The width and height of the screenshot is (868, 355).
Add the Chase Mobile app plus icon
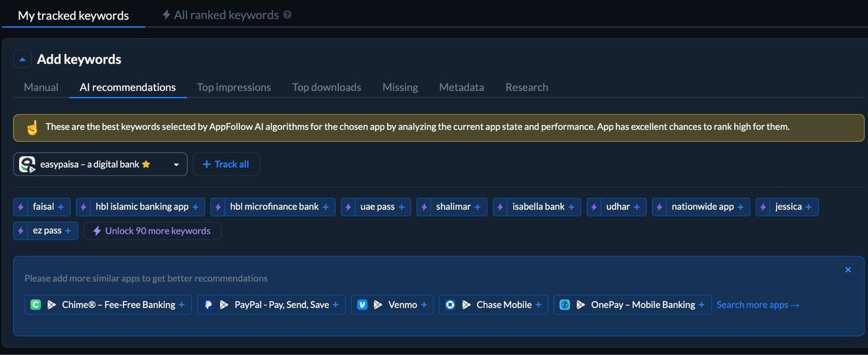538,305
